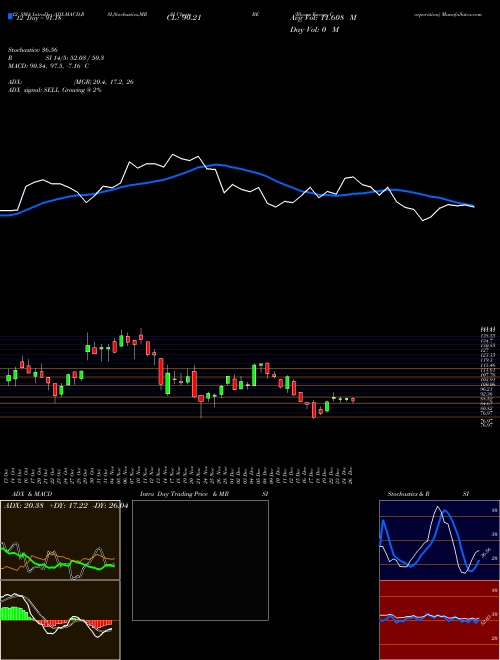Image resolution: width=500 pixels, height=660 pixels.
Task: Click the 'Stochastics: 36.56' reading
Action: tap(31, 50)
